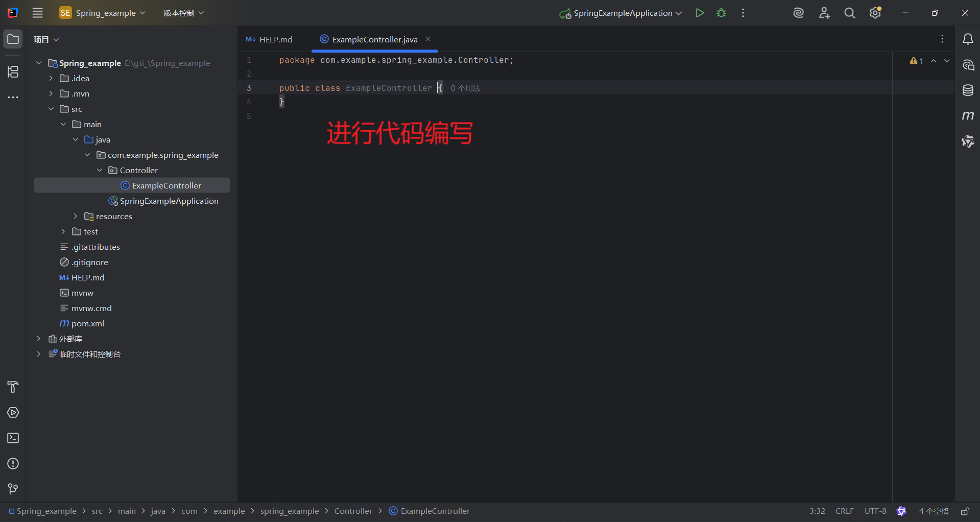Open the IDE Settings gear
This screenshot has height=522, width=980.
(x=875, y=13)
